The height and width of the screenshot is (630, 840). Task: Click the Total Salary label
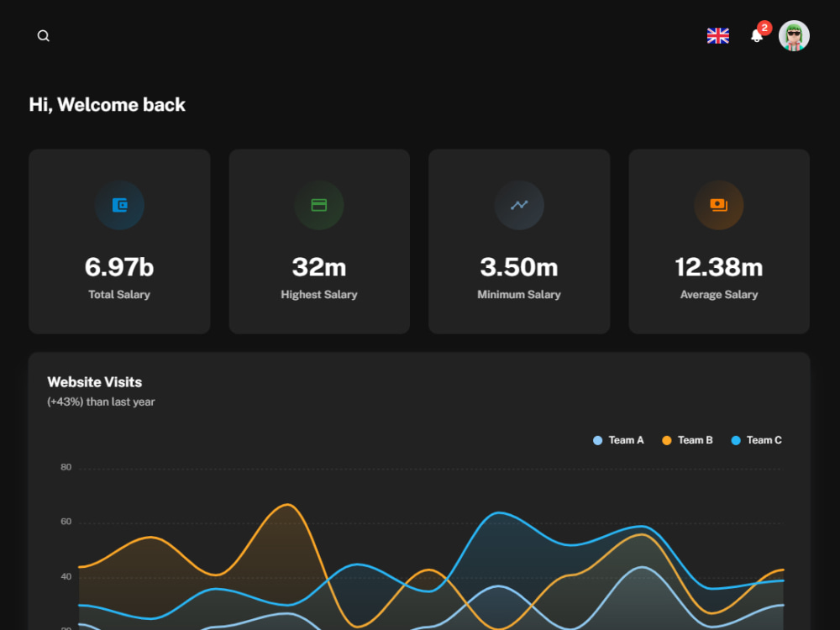tap(119, 295)
